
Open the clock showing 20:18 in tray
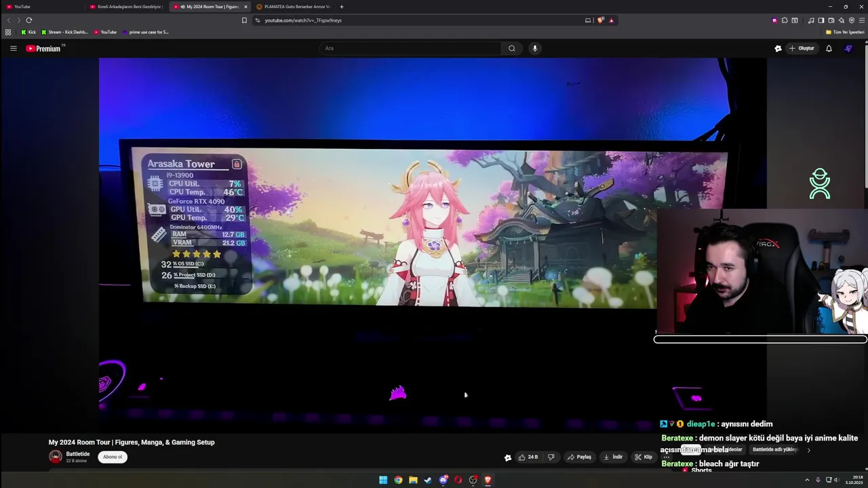[x=854, y=480]
